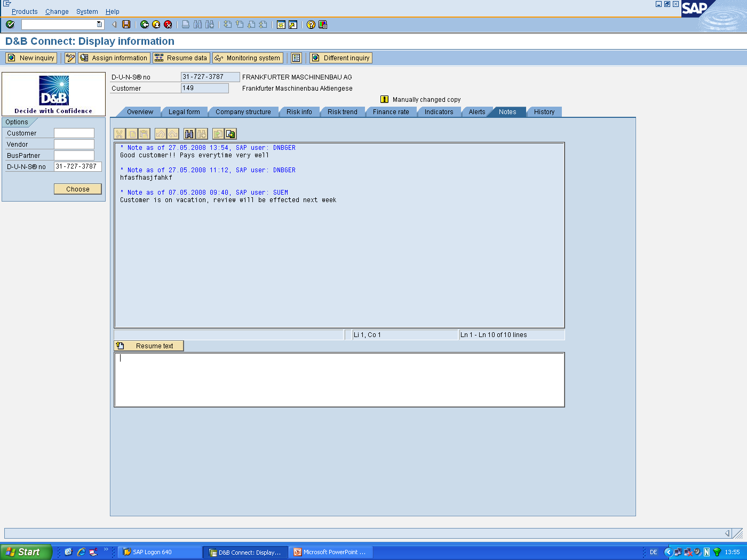Image resolution: width=747 pixels, height=560 pixels.
Task: Click the New inquiry button
Action: pyautogui.click(x=31, y=58)
